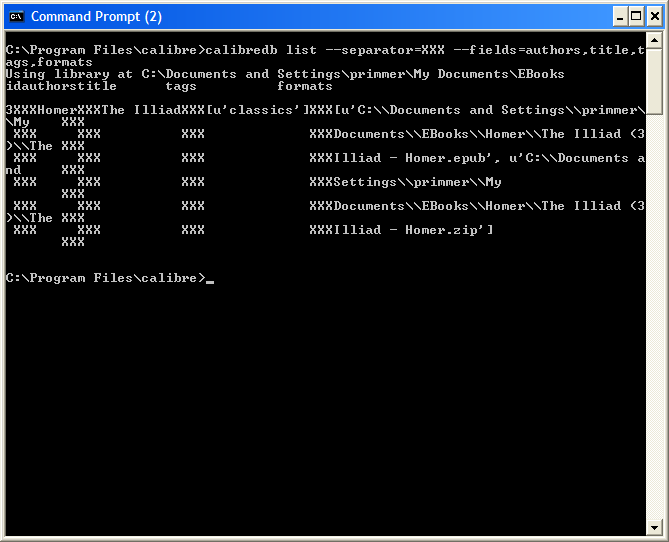
Task: Click the scrollbar up arrow
Action: pos(655,40)
